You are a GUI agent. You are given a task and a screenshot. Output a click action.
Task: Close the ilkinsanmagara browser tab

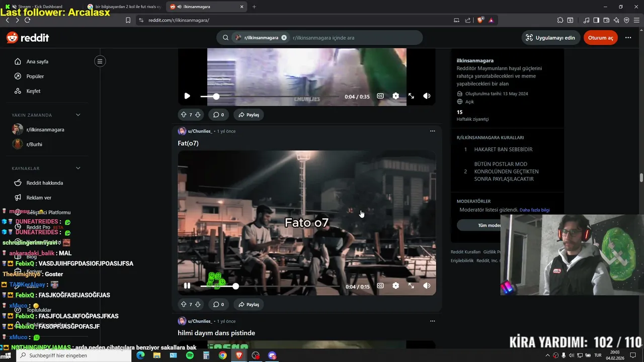242,7
